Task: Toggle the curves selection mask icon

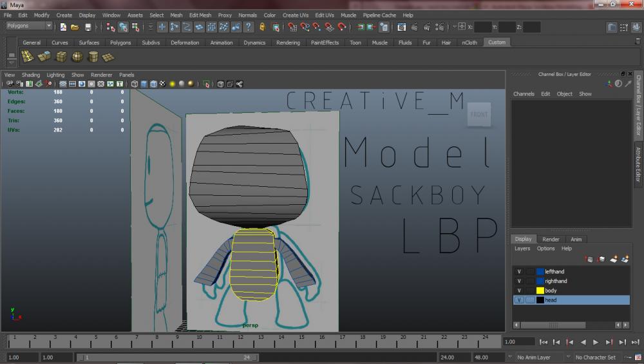Action: pyautogui.click(x=187, y=27)
